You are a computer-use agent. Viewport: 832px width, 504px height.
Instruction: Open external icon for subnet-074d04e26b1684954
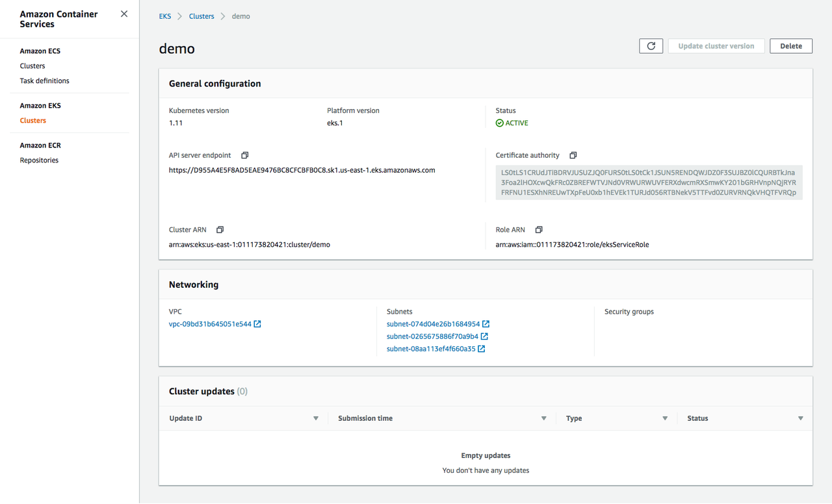486,324
